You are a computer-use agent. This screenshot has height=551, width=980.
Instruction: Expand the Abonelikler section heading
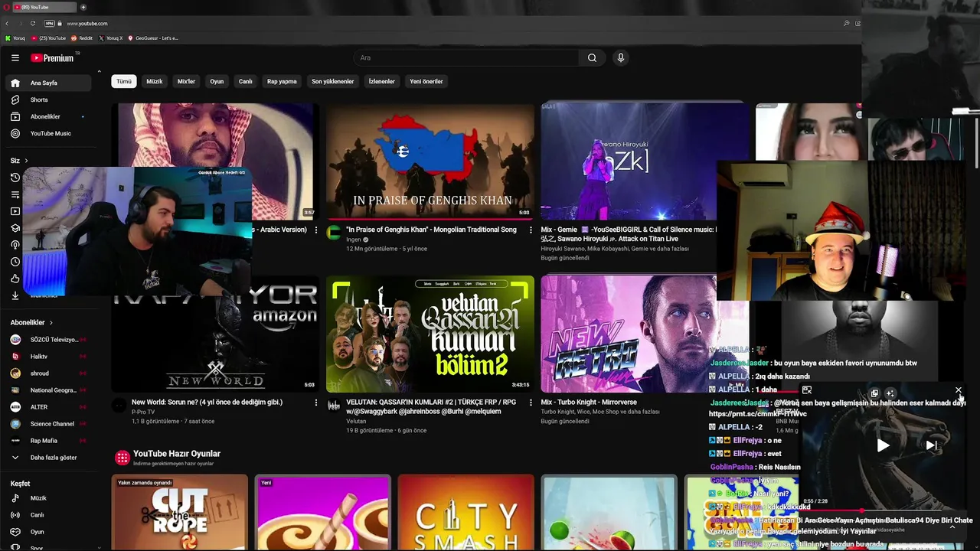click(x=31, y=323)
